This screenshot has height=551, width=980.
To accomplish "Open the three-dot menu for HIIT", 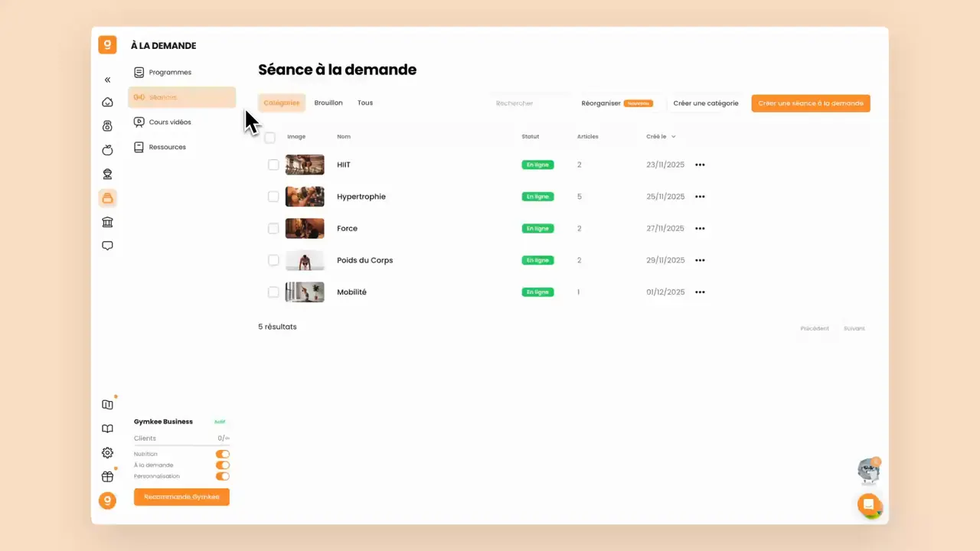I will [700, 165].
